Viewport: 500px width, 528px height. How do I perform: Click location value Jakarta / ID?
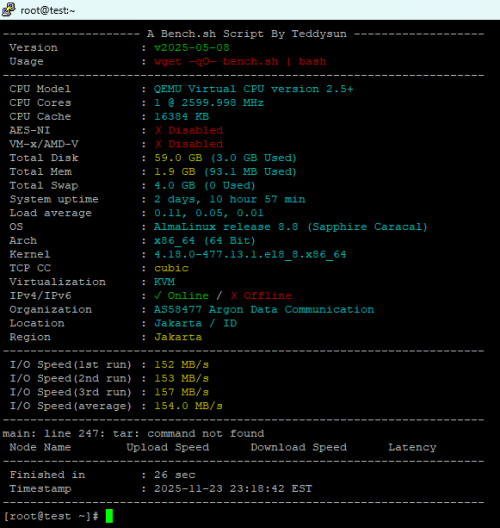click(195, 324)
